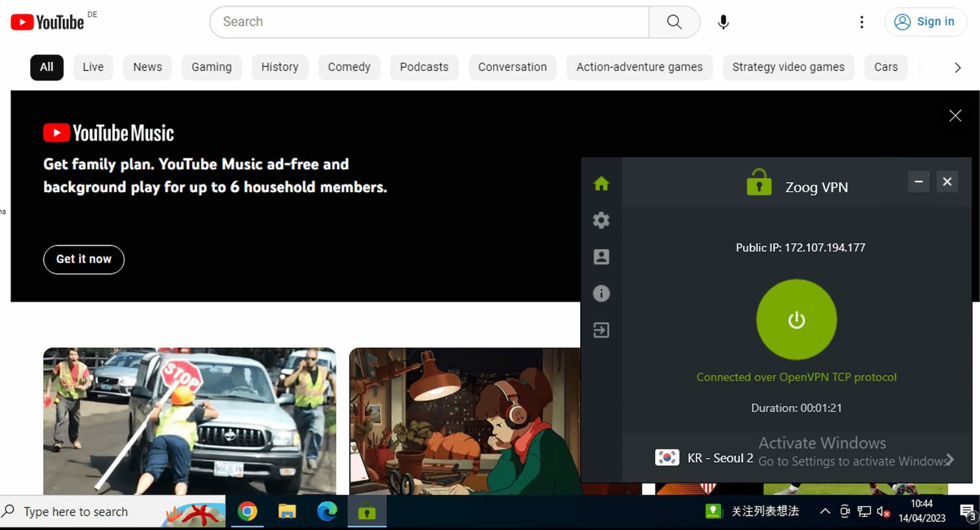Open Google Chrome from the taskbar
This screenshot has height=530, width=980.
coord(248,511)
